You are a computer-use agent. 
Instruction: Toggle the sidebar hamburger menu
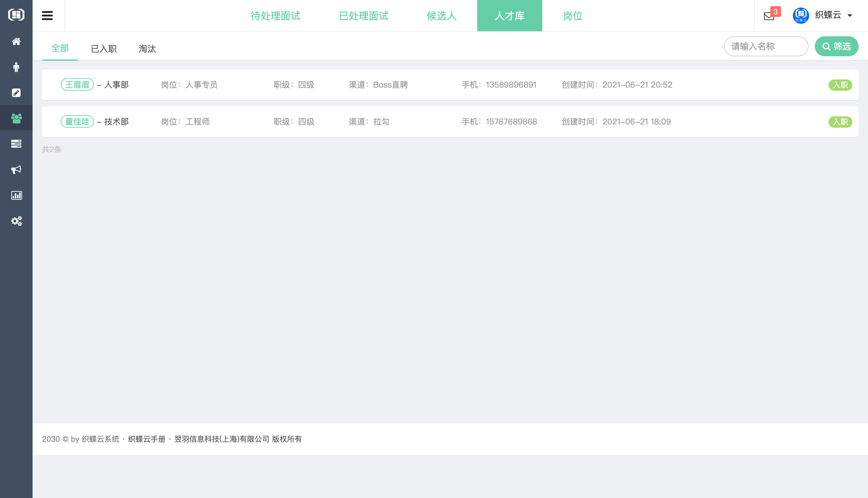tap(47, 15)
